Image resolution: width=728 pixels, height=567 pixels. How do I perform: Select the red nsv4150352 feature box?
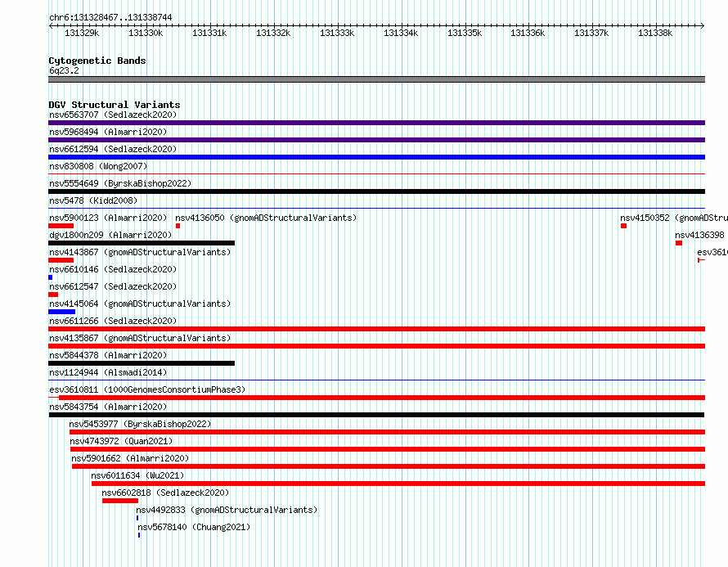(x=623, y=226)
